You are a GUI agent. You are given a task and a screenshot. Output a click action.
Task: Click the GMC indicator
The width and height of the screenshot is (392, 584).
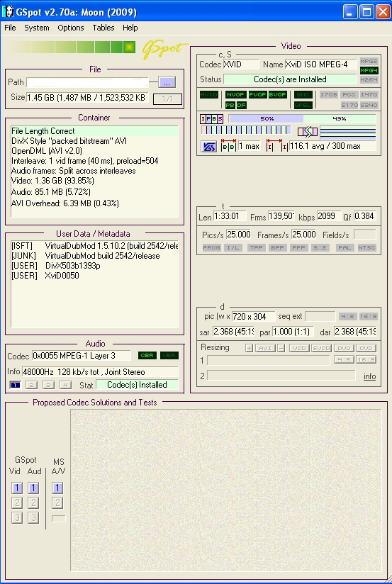(x=303, y=94)
